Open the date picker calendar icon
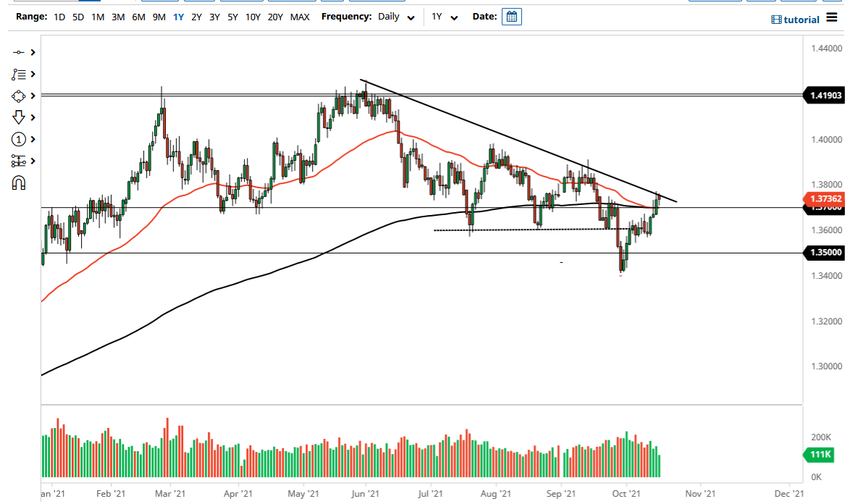 [x=511, y=17]
